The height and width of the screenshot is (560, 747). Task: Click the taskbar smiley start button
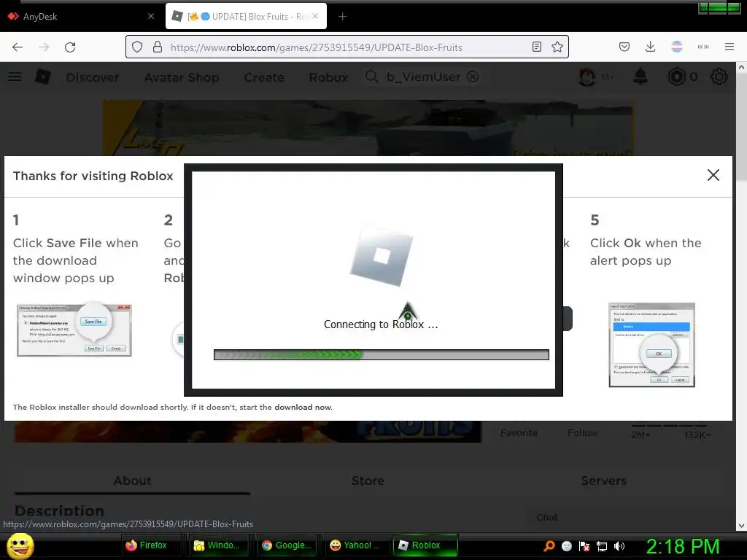(20, 545)
